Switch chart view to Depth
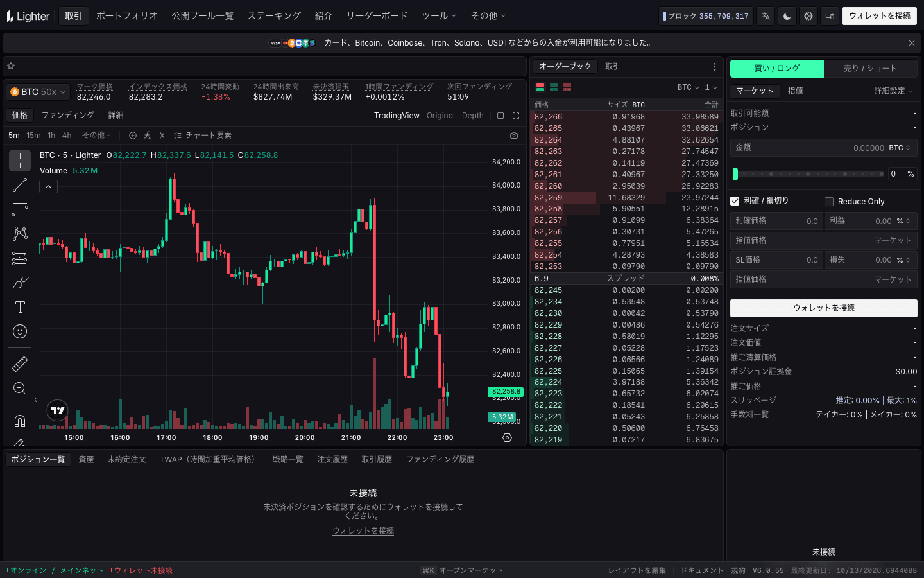 coord(473,116)
